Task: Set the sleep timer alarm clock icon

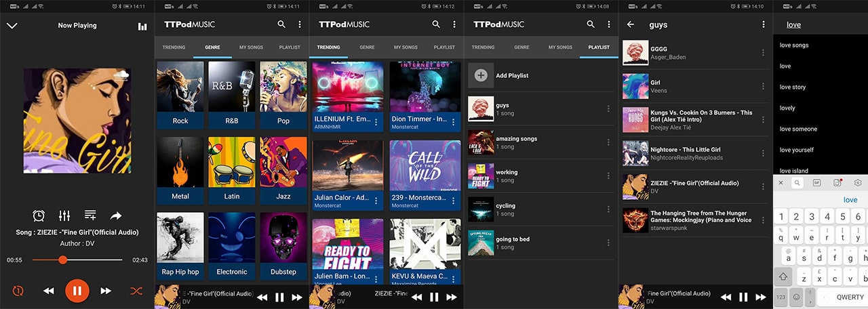Action: coord(39,215)
